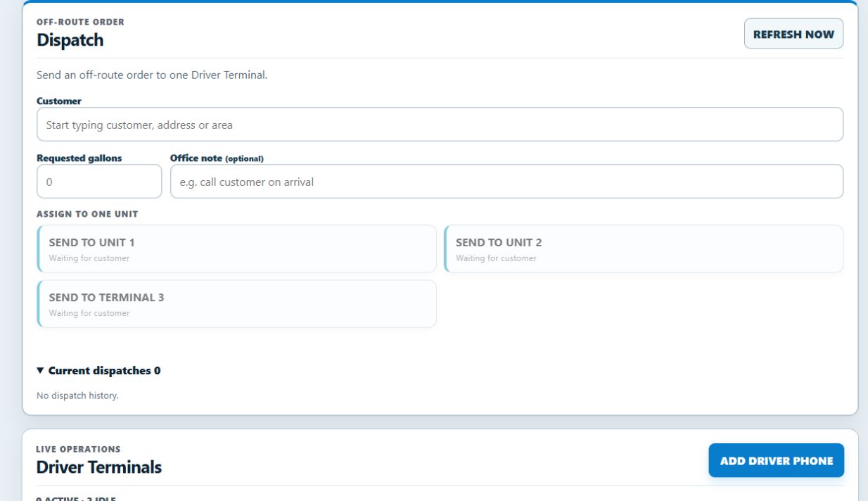Viewport: 868px width, 501px height.
Task: Choose Send to Terminal 3 card
Action: pos(236,304)
